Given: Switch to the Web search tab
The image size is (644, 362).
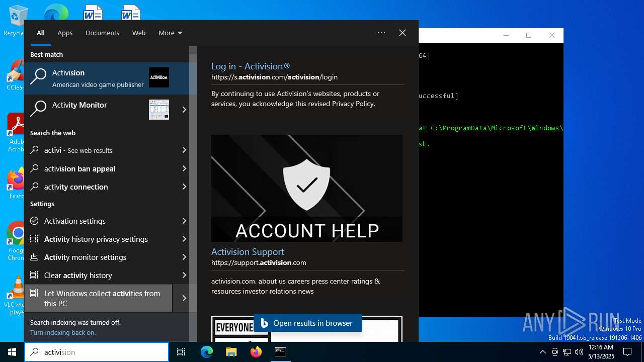Looking at the screenshot, I should 139,33.
